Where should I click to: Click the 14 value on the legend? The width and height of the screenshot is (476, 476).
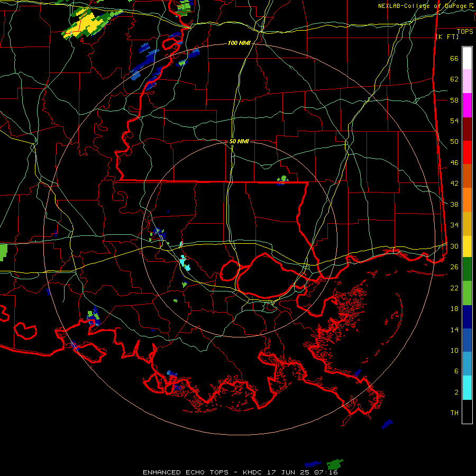point(454,329)
